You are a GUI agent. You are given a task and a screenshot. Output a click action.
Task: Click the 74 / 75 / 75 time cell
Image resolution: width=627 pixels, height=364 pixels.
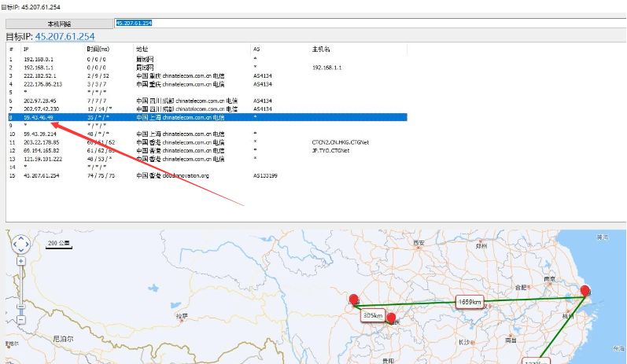[101, 175]
